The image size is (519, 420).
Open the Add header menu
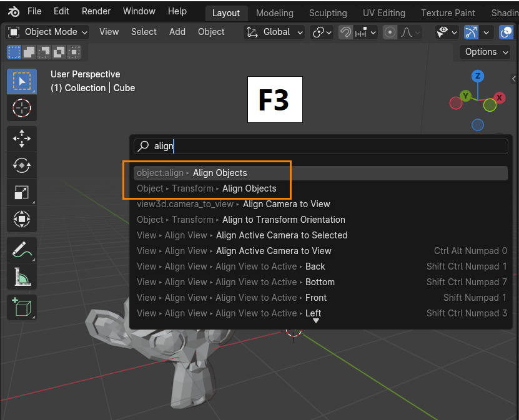point(177,32)
